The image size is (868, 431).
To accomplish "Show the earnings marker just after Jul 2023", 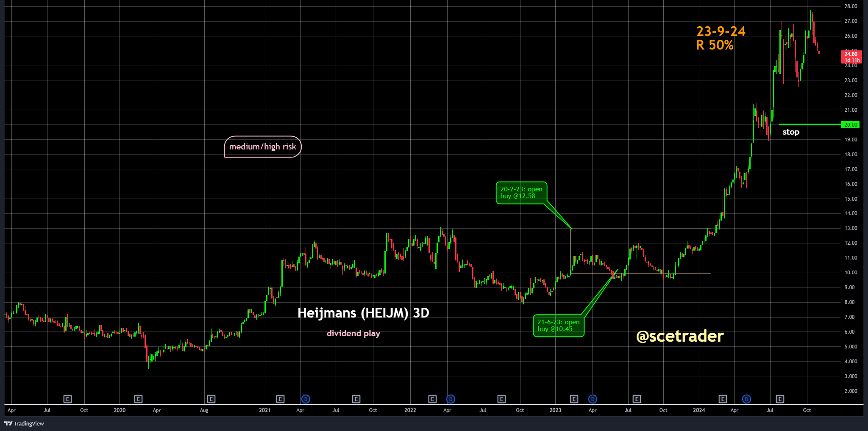I will tap(637, 399).
